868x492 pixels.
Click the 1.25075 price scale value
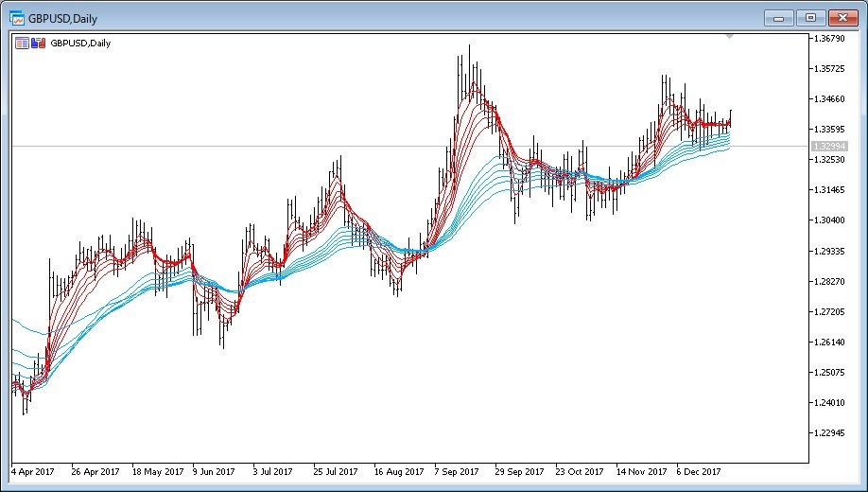click(828, 373)
